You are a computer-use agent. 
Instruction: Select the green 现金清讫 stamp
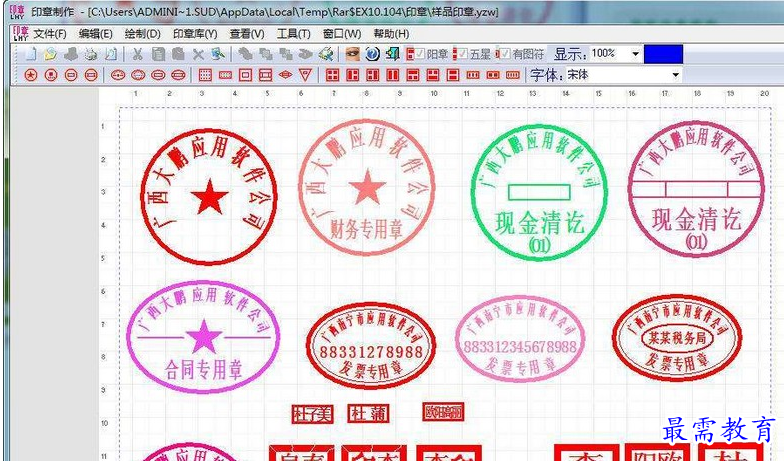tap(539, 192)
